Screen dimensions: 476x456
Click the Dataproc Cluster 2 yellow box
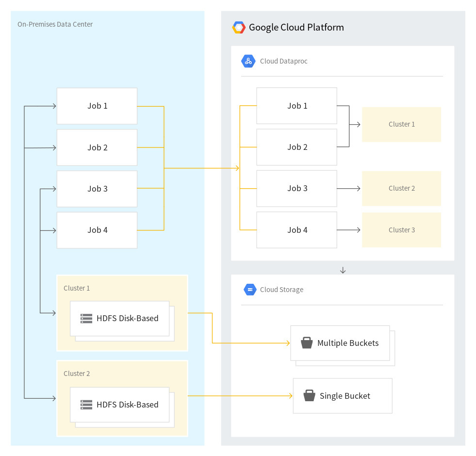click(402, 189)
